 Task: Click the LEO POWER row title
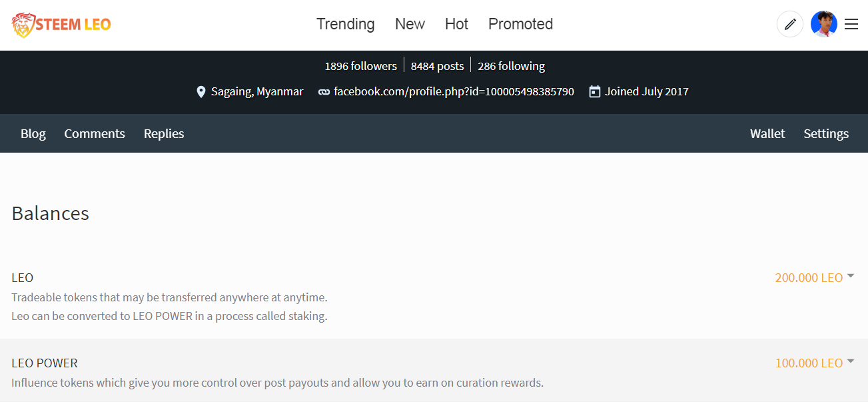pos(45,363)
